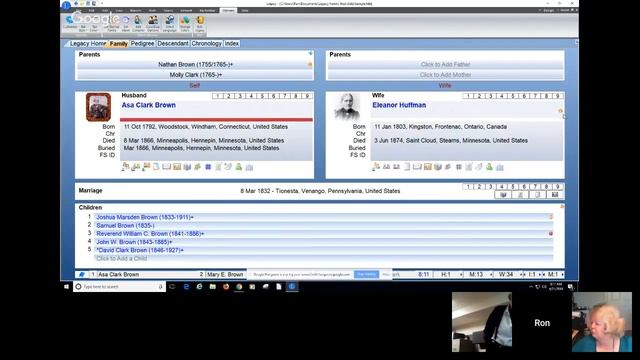The image size is (640, 360).
Task: Click 'Click to Add Mother' for wife
Action: point(445,75)
